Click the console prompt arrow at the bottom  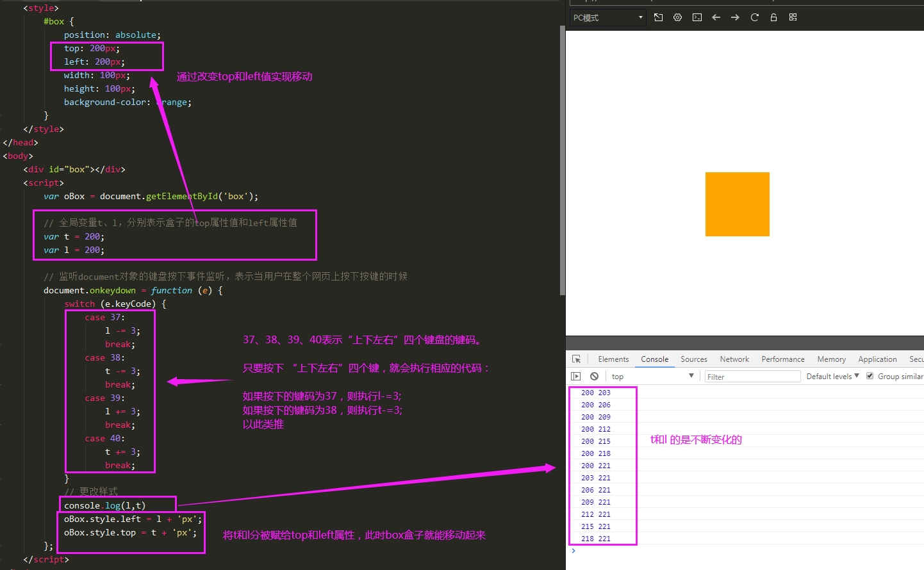pos(573,551)
